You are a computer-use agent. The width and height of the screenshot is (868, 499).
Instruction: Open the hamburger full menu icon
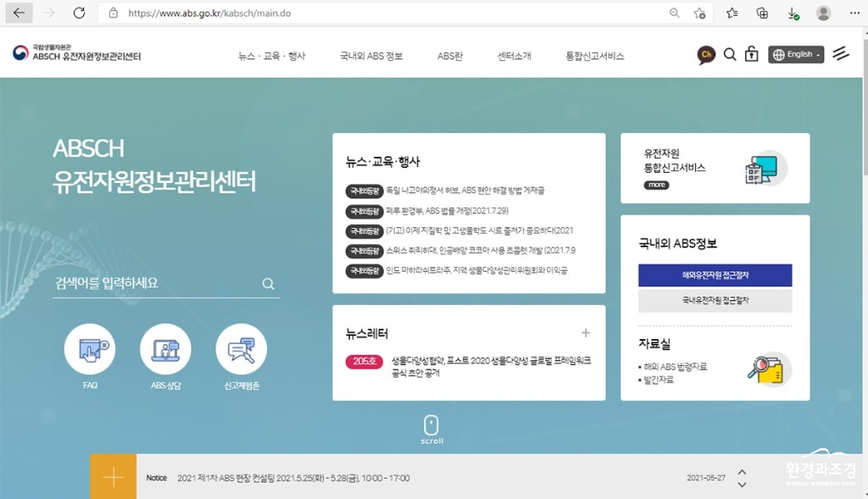coord(840,53)
